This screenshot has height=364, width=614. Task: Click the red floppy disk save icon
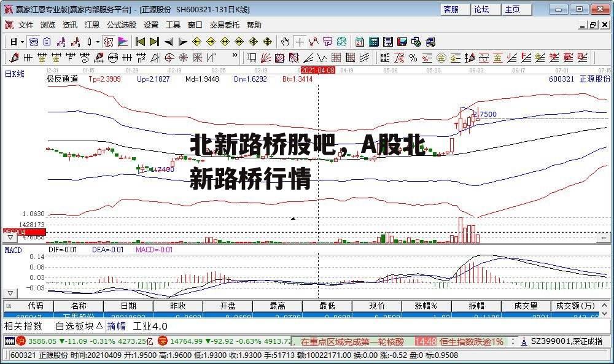coord(402,42)
